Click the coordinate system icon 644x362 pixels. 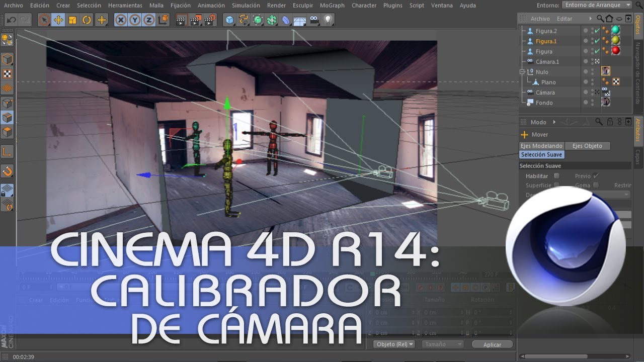tap(163, 20)
